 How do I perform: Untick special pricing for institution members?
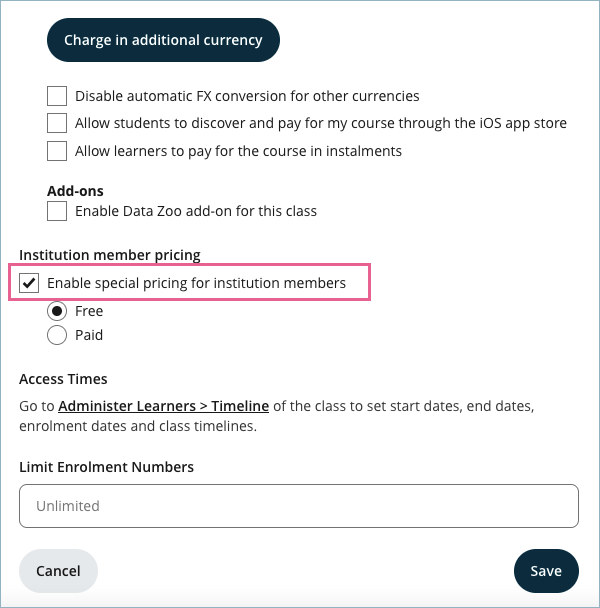click(x=29, y=283)
